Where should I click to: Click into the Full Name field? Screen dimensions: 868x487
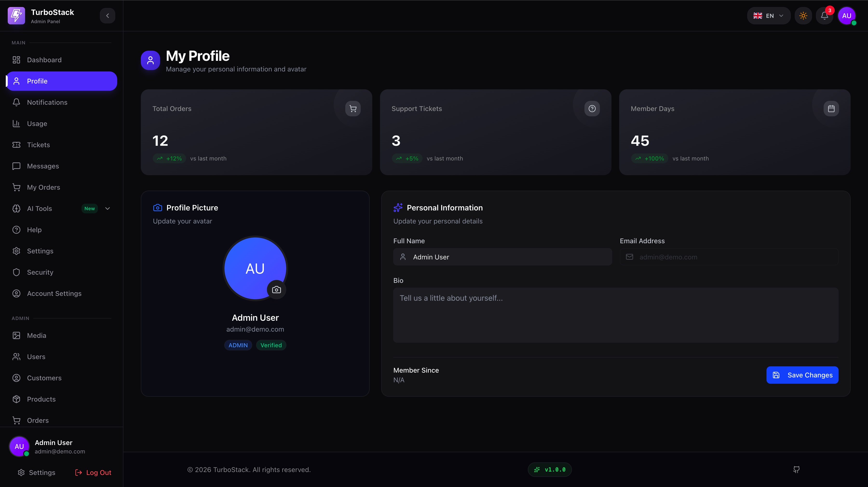505,257
